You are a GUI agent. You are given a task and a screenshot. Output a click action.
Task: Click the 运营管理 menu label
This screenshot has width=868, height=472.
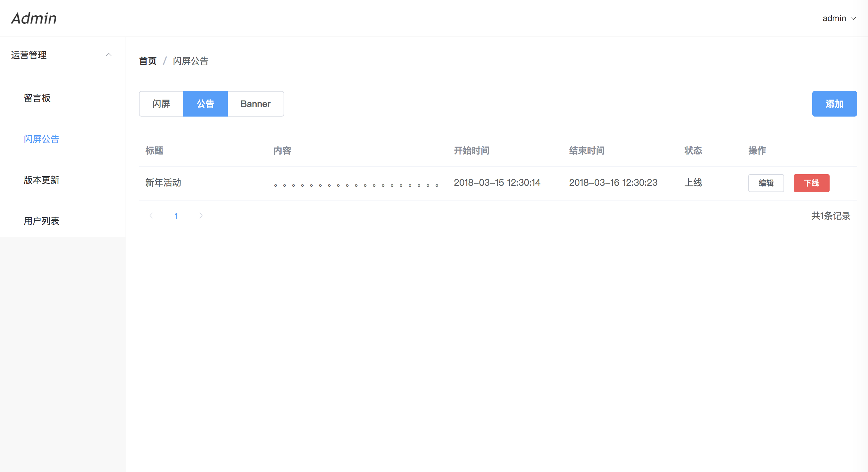click(29, 55)
